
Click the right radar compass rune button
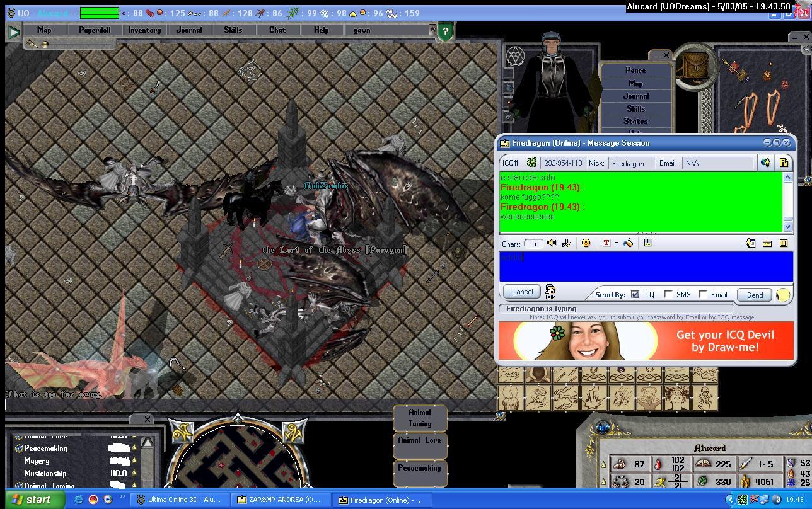[295, 432]
